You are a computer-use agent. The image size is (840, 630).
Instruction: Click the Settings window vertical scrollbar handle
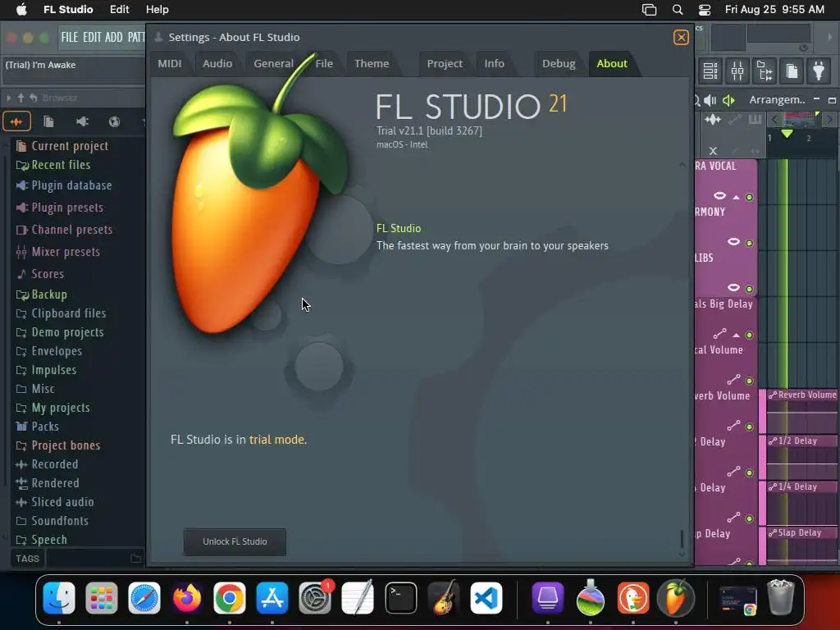[x=682, y=539]
